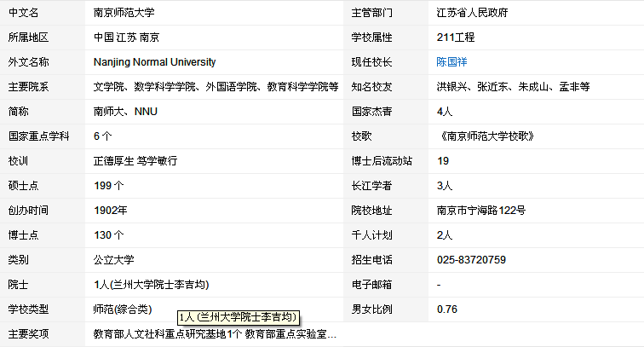Click the 创办时间 field label
The image size is (644, 347).
28,210
